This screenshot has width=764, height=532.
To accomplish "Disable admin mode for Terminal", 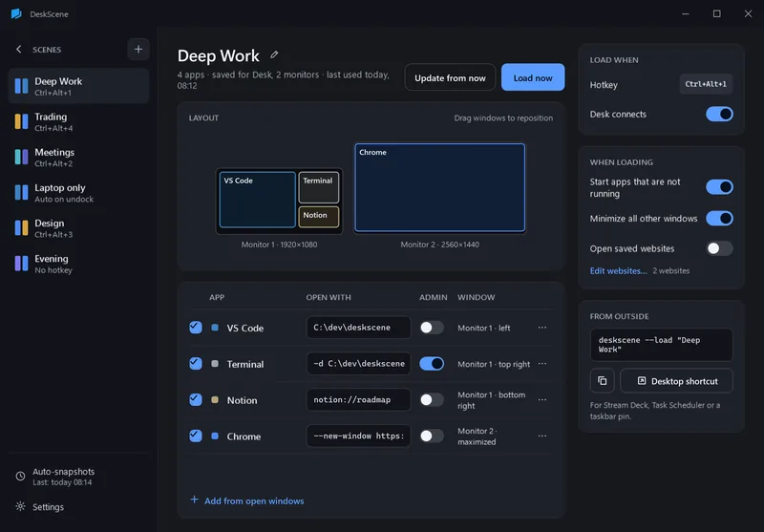I will pyautogui.click(x=432, y=364).
